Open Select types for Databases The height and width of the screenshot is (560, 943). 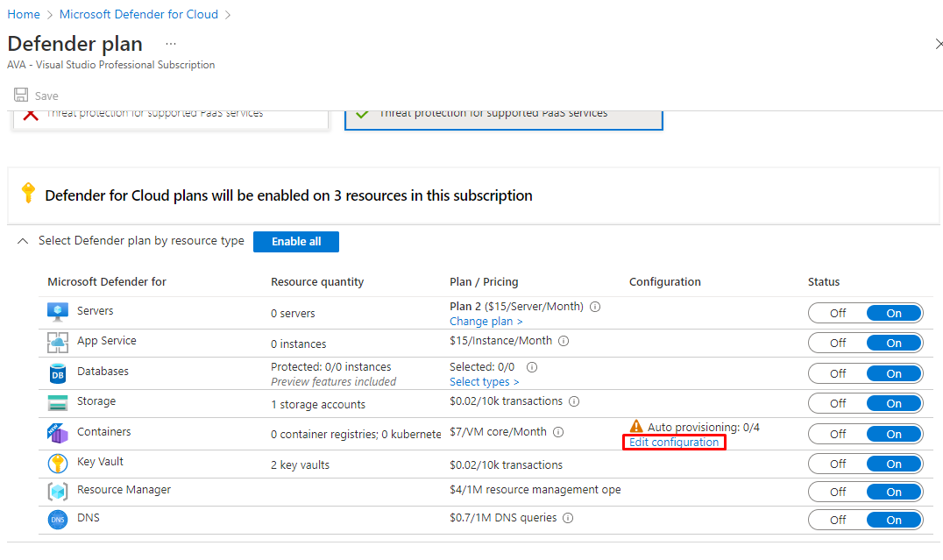(x=484, y=382)
